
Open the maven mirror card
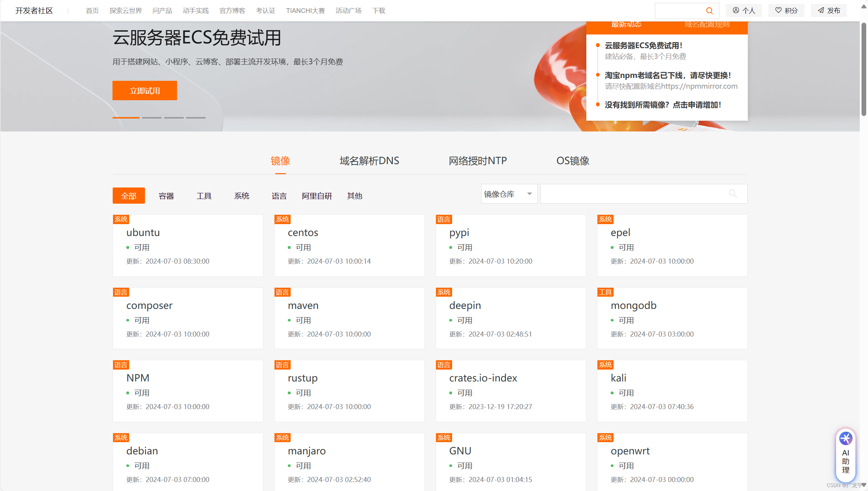[x=349, y=318]
